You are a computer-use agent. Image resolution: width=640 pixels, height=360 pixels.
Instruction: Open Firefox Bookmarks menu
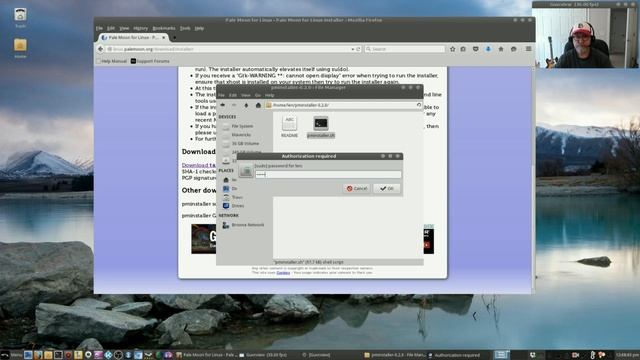tap(164, 28)
